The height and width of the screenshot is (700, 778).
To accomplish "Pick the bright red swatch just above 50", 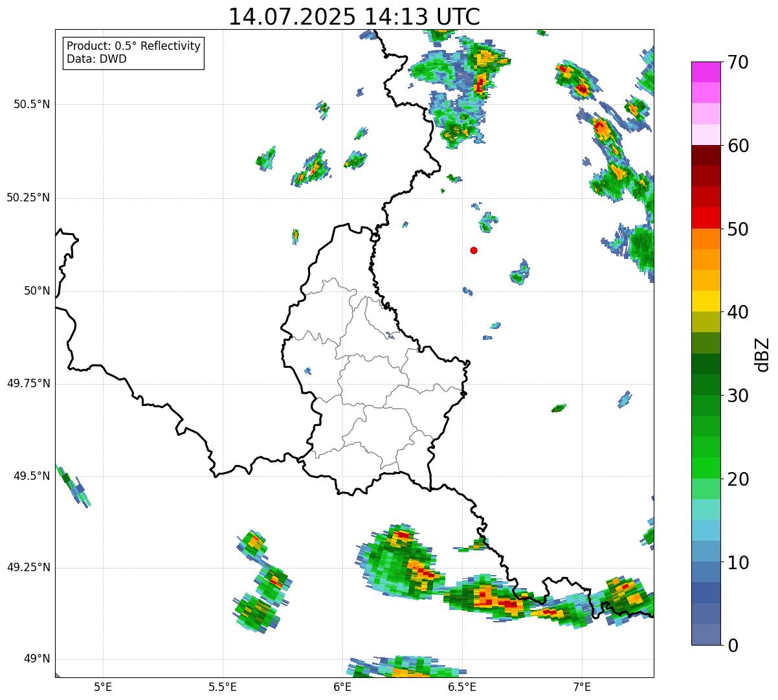I will pyautogui.click(x=706, y=218).
